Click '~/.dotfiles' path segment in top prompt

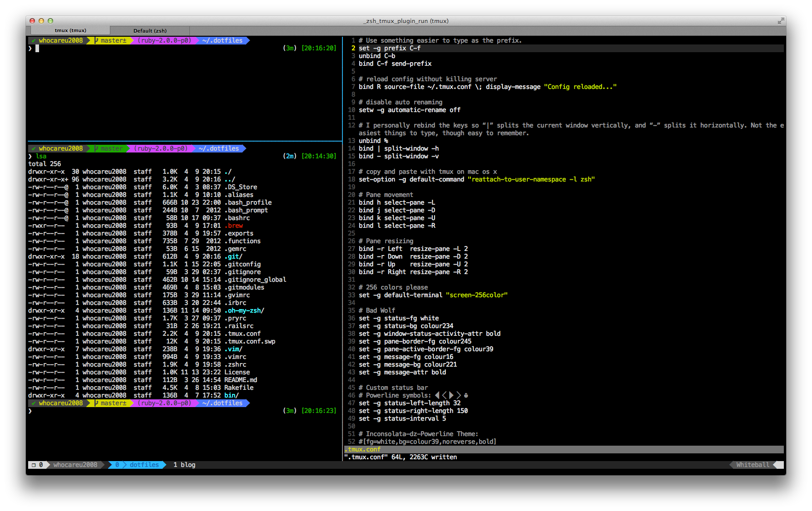[222, 40]
